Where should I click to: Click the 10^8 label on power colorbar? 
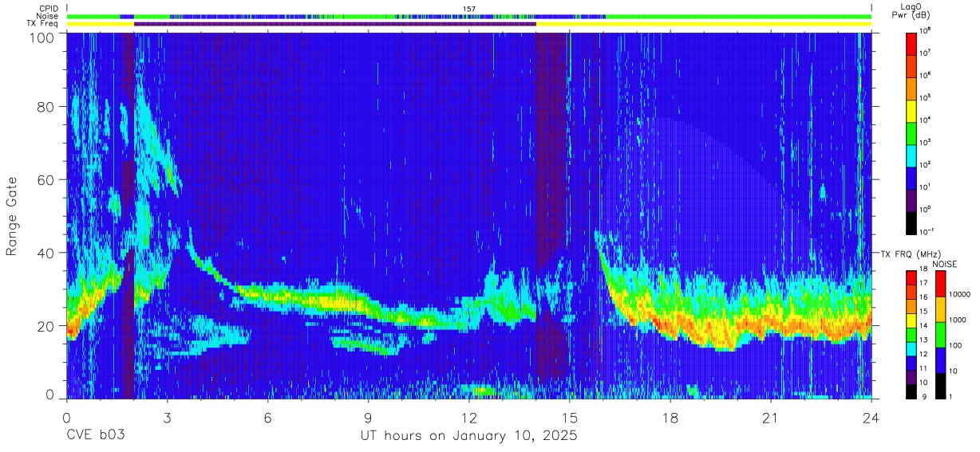926,30
